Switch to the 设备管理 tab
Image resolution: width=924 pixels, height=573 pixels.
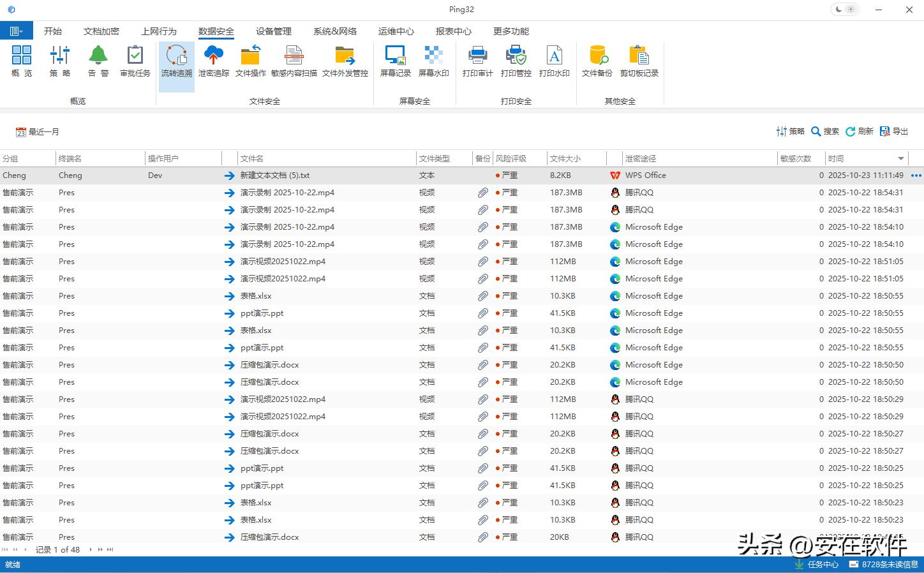[x=273, y=31]
